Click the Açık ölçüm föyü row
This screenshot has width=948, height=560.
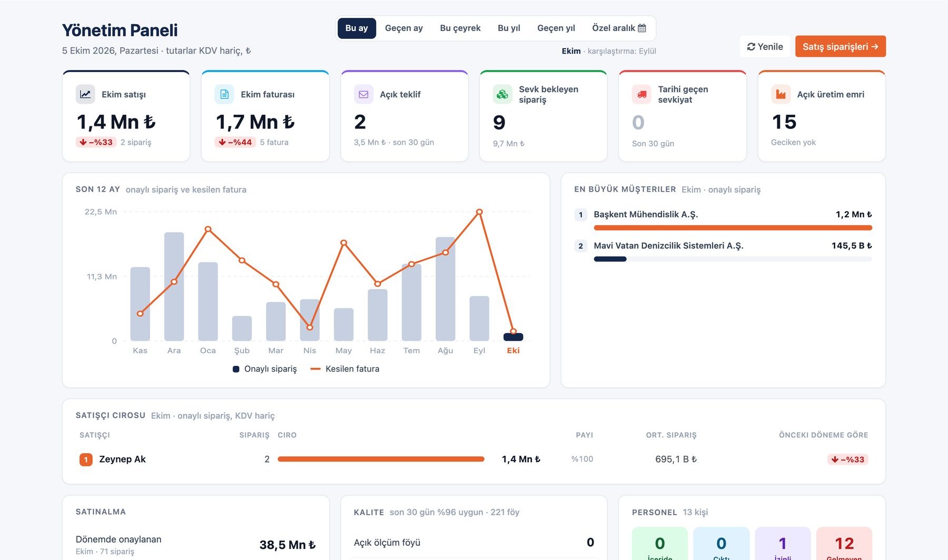[x=474, y=543]
